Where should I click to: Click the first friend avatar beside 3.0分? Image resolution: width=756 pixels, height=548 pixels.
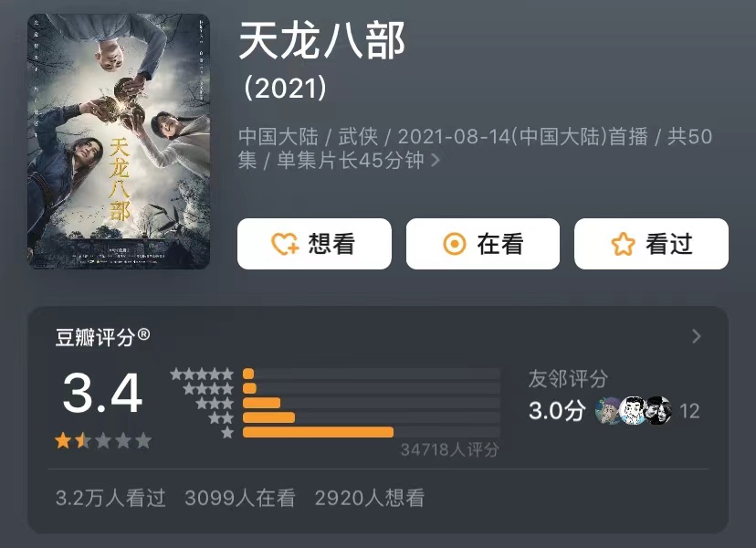(x=608, y=410)
